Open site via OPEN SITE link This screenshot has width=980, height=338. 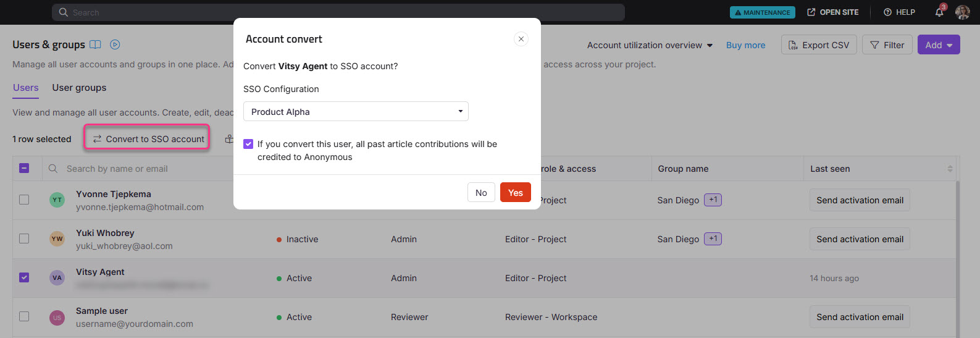pyautogui.click(x=833, y=12)
